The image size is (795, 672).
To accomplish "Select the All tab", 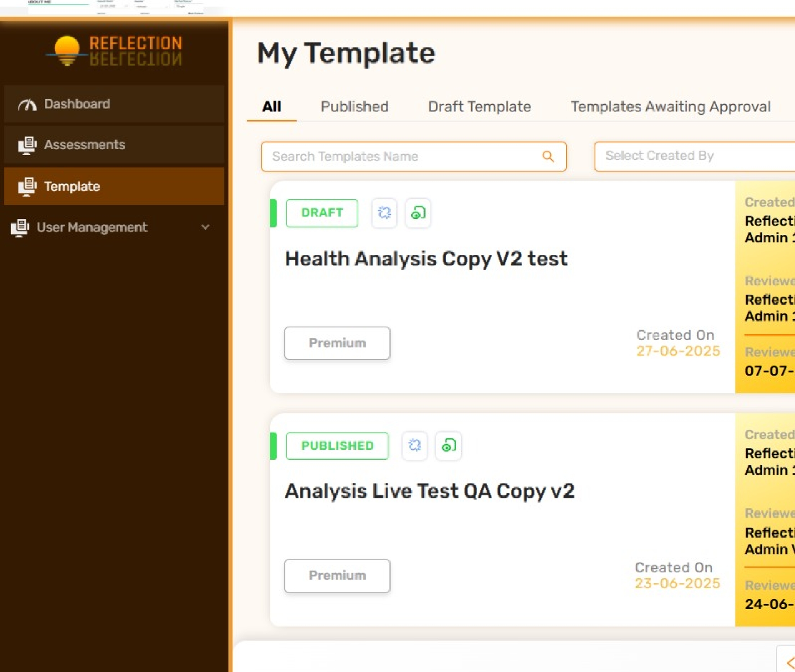I will pyautogui.click(x=271, y=107).
